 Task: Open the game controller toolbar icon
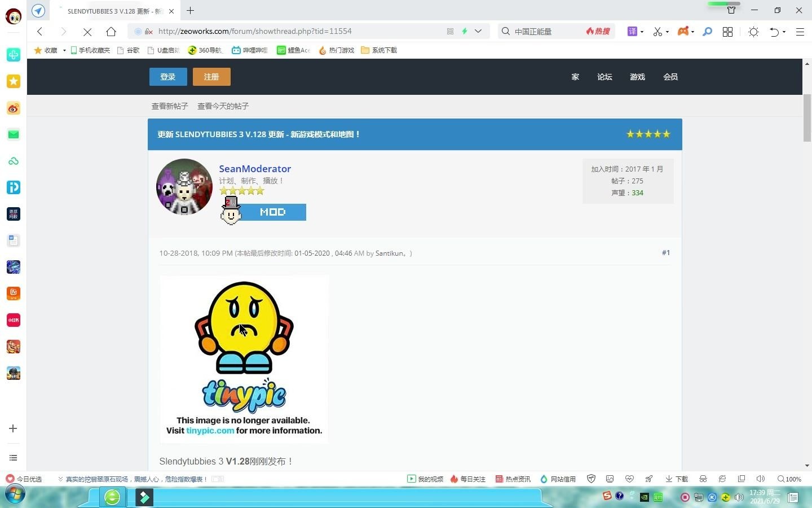click(x=683, y=32)
